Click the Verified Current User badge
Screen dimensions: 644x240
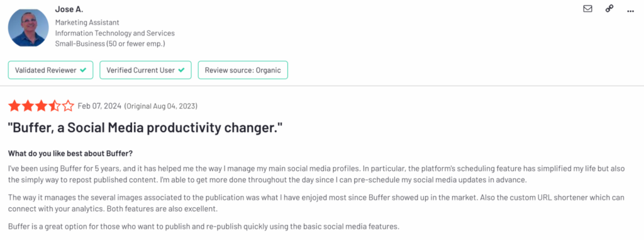tap(145, 70)
